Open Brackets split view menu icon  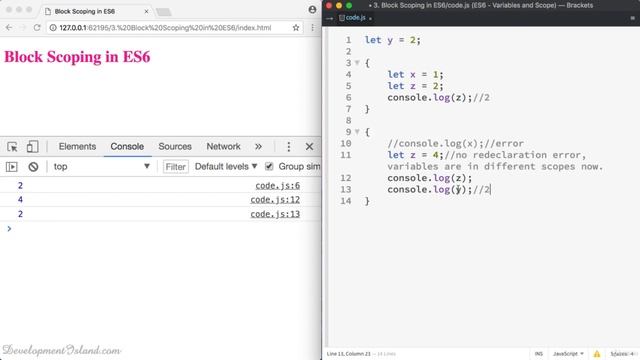[x=633, y=18]
